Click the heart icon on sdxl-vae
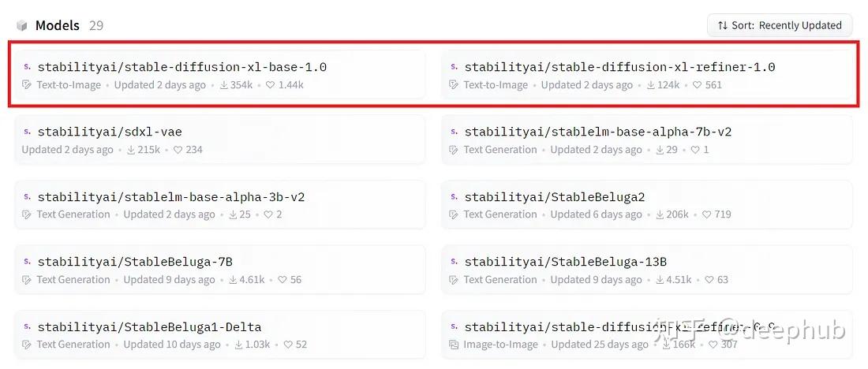The image size is (868, 369). click(x=178, y=150)
